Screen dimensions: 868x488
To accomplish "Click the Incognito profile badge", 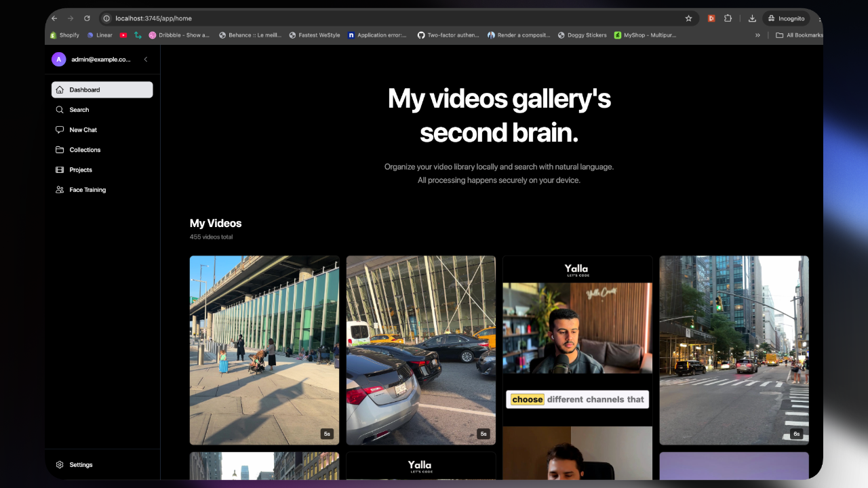I will click(785, 18).
